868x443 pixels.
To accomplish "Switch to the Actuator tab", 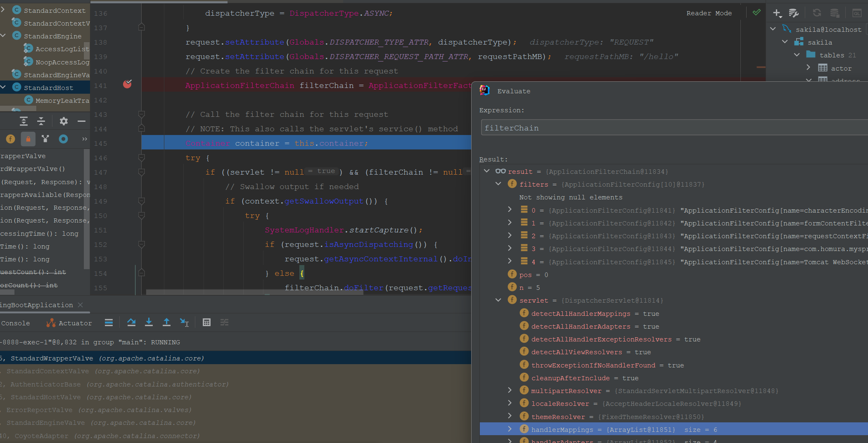I will pos(69,323).
